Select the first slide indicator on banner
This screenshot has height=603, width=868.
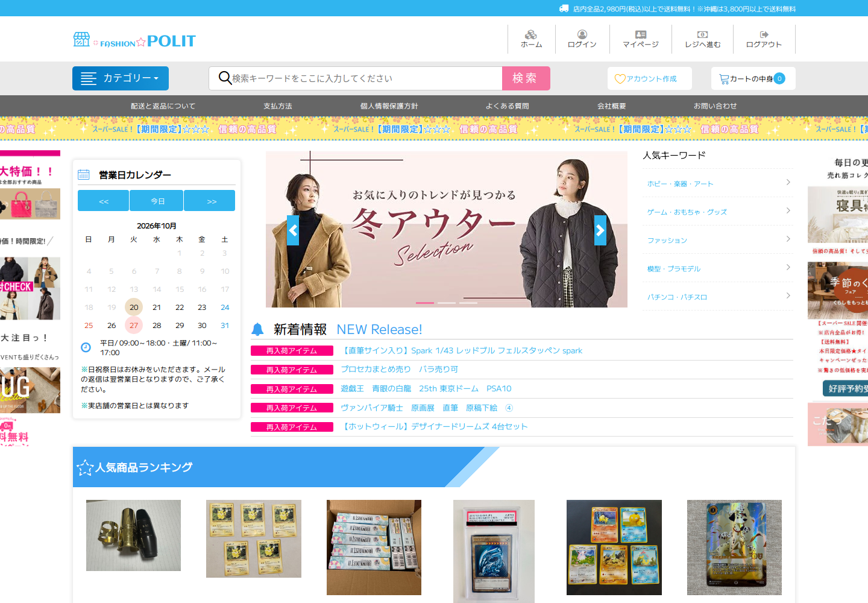425,303
